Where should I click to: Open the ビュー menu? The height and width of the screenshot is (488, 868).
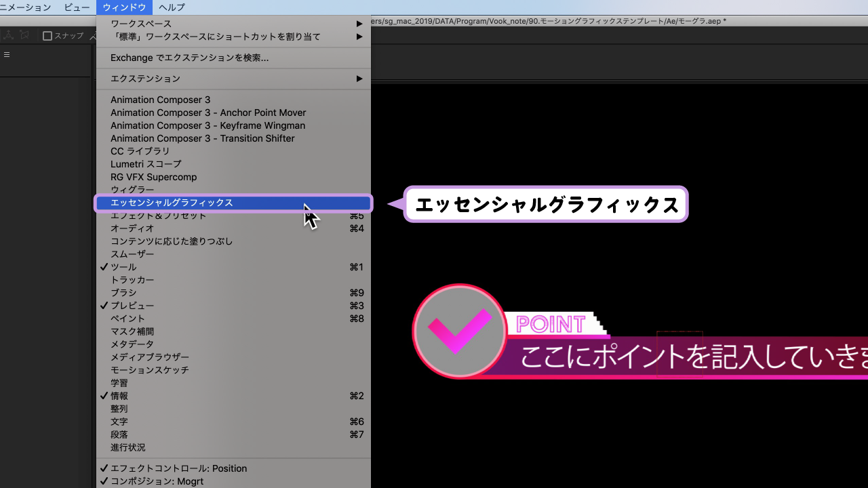click(77, 7)
